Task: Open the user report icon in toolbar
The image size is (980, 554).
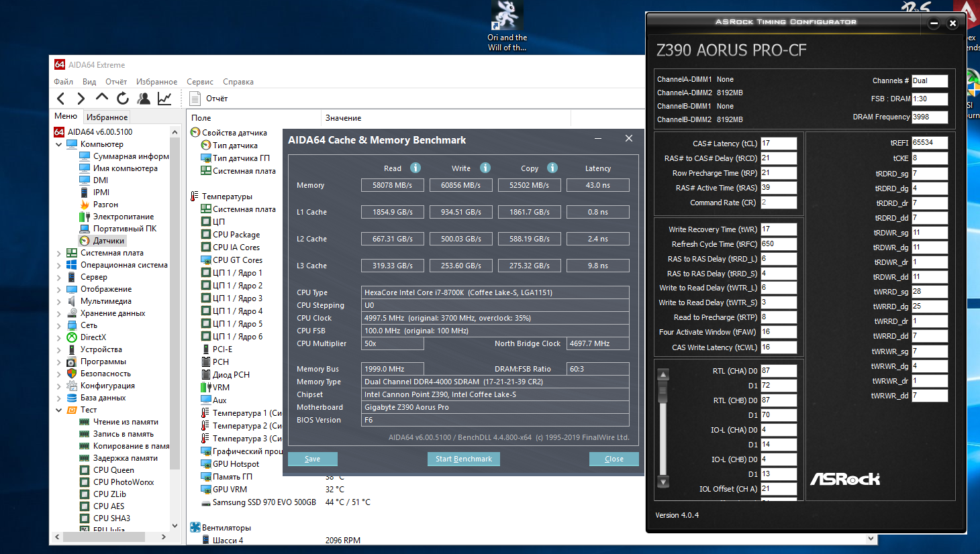Action: pyautogui.click(x=144, y=99)
